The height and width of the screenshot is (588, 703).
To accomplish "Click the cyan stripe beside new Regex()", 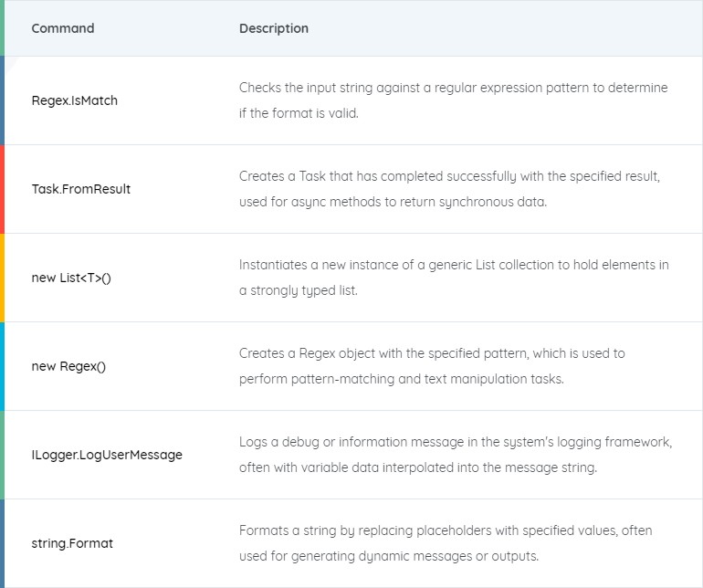I will point(2,366).
